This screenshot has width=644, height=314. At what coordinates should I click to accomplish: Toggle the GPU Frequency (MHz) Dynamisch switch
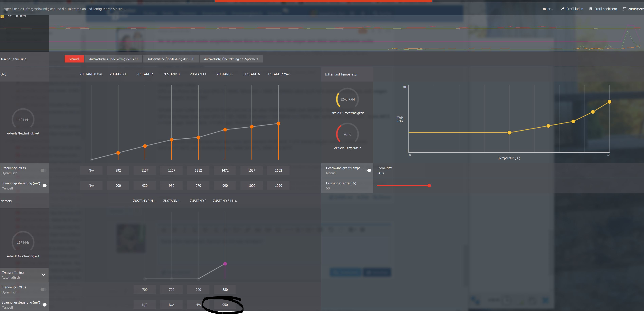click(x=43, y=170)
